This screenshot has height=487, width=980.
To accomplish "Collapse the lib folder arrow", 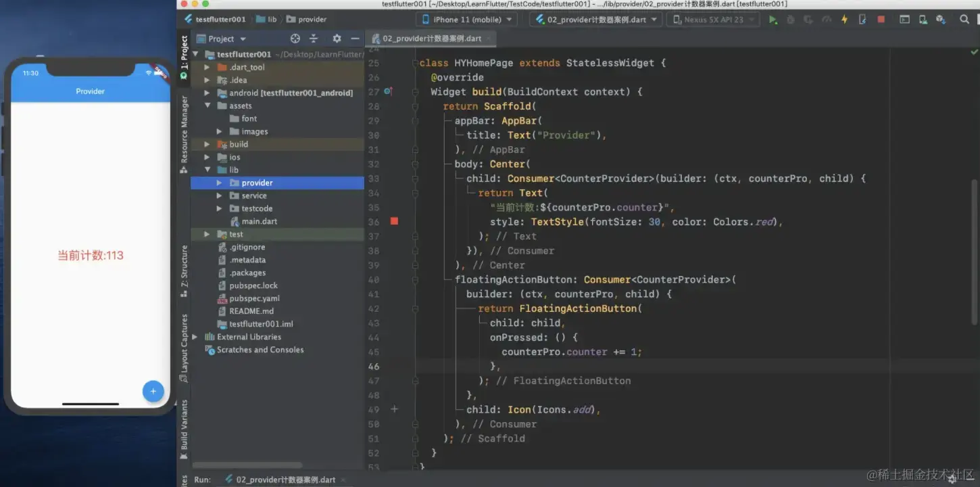I will [207, 170].
